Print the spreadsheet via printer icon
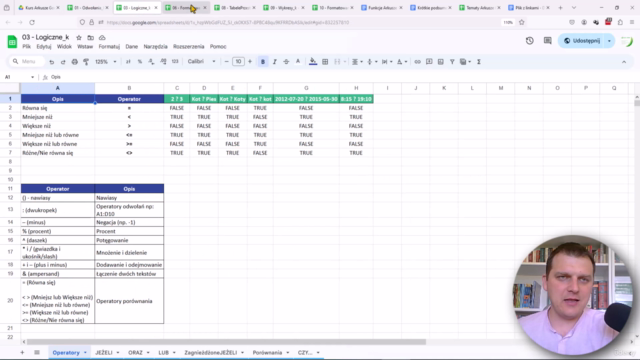Viewport: 640px width, 360px height. click(x=74, y=62)
